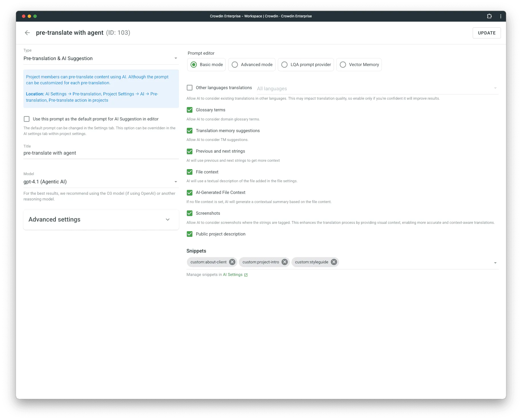This screenshot has height=420, width=522.
Task: Open the browser extensions puzzle icon
Action: click(x=490, y=16)
